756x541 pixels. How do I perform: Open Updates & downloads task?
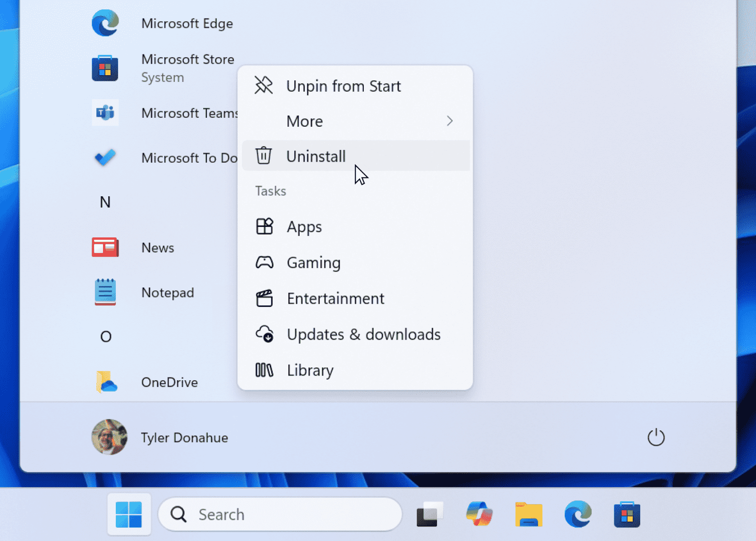click(x=363, y=334)
